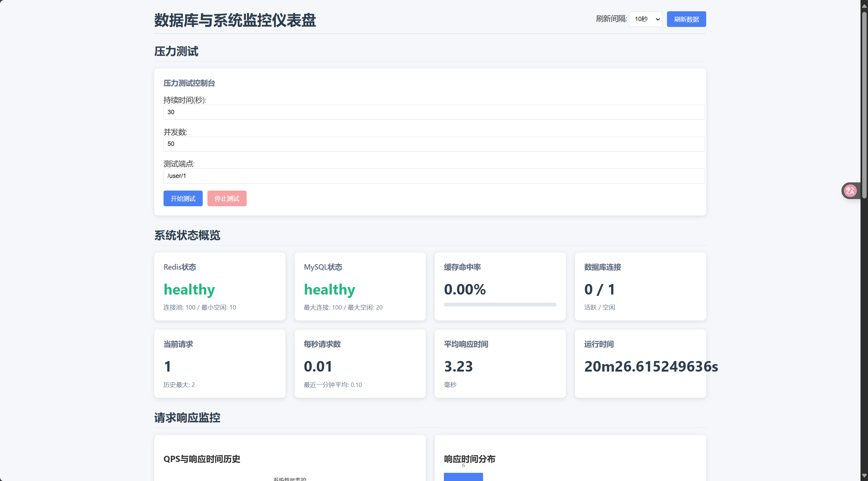Click the blue bar in 响应时间分布 chart

463,477
